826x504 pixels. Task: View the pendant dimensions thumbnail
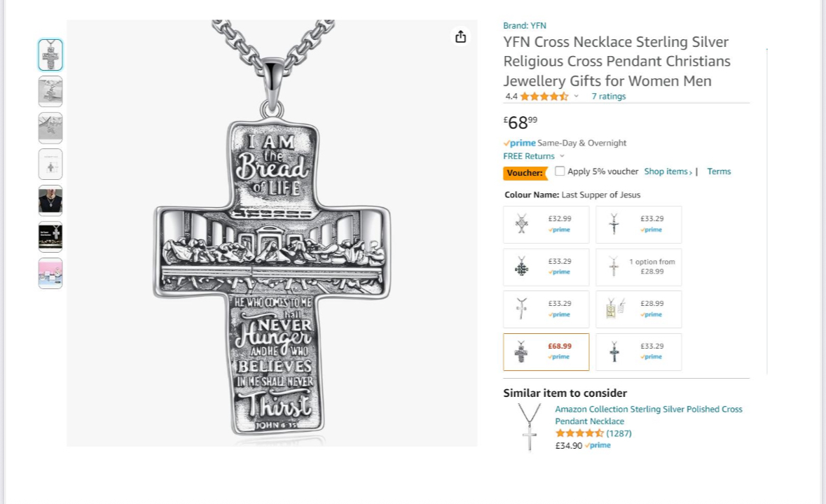point(50,164)
